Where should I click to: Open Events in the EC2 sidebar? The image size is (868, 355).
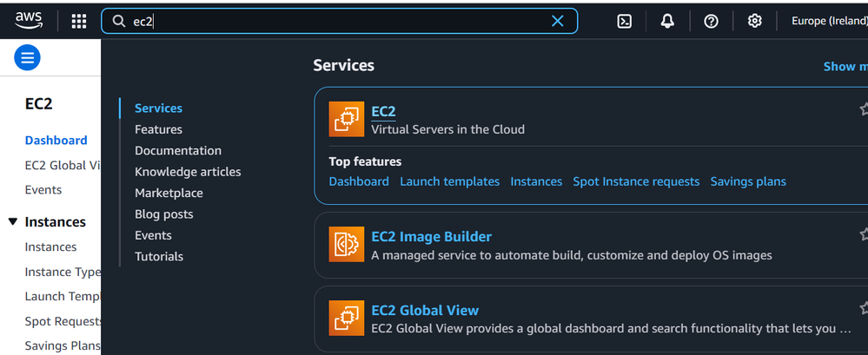(x=43, y=190)
